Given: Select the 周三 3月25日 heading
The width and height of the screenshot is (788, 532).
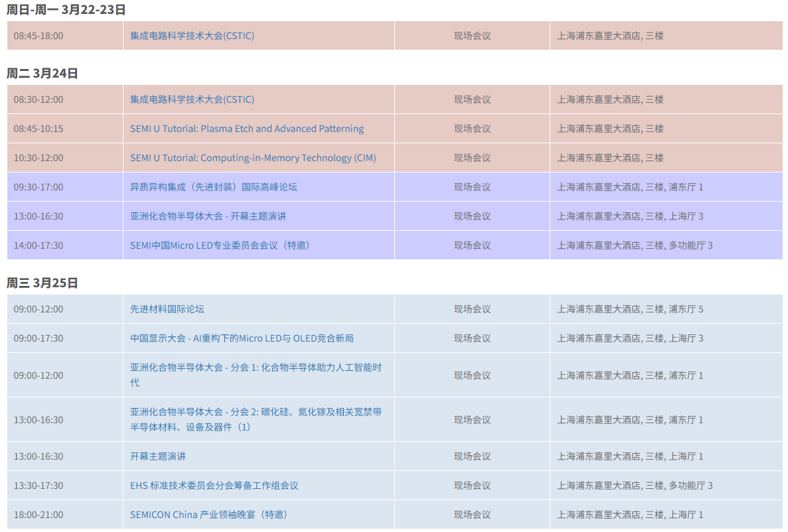Looking at the screenshot, I should [42, 283].
